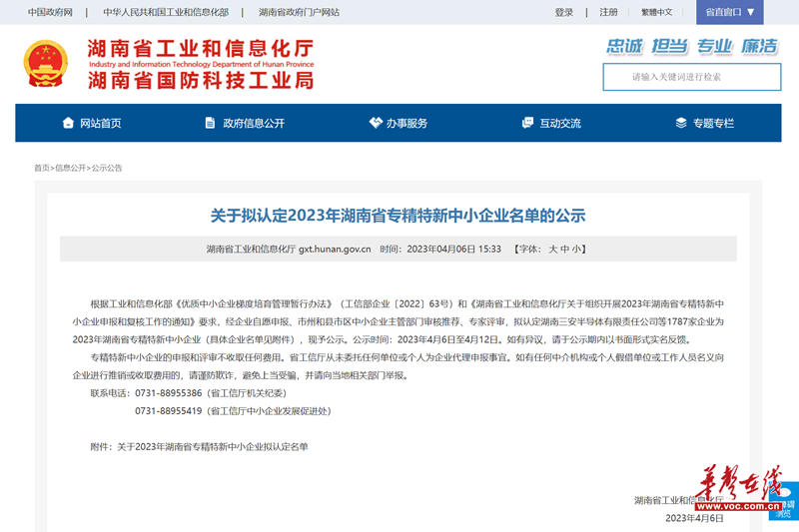Open the 专题专栏 menu item

click(x=713, y=123)
